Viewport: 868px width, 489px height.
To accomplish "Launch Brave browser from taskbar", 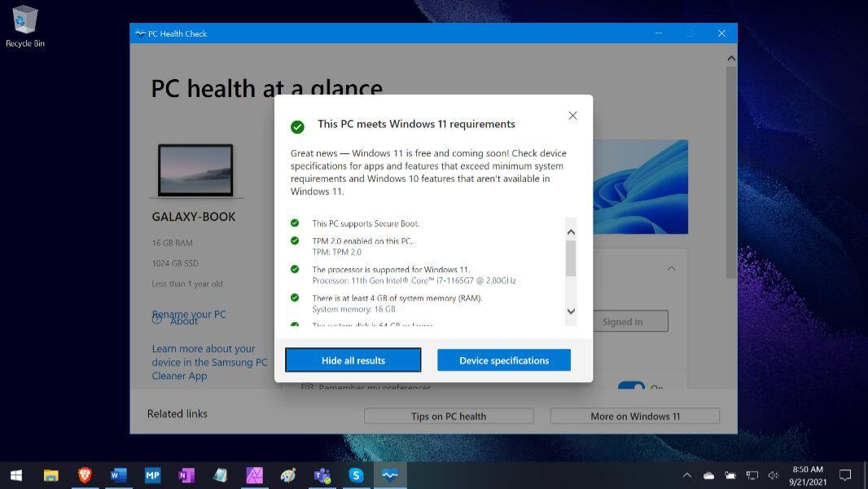I will [85, 475].
